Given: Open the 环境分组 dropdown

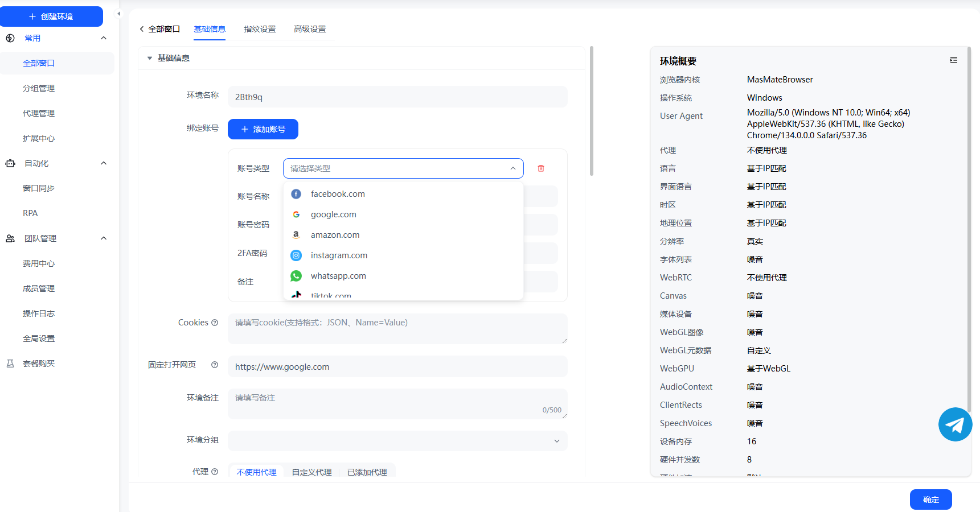Looking at the screenshot, I should (397, 441).
